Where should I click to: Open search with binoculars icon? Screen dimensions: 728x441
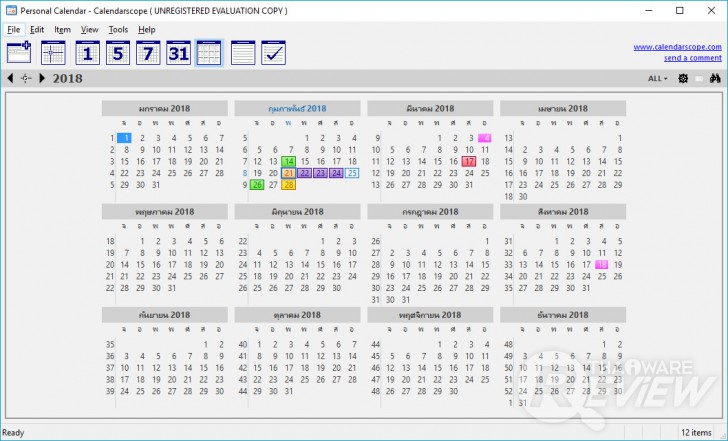click(x=715, y=78)
